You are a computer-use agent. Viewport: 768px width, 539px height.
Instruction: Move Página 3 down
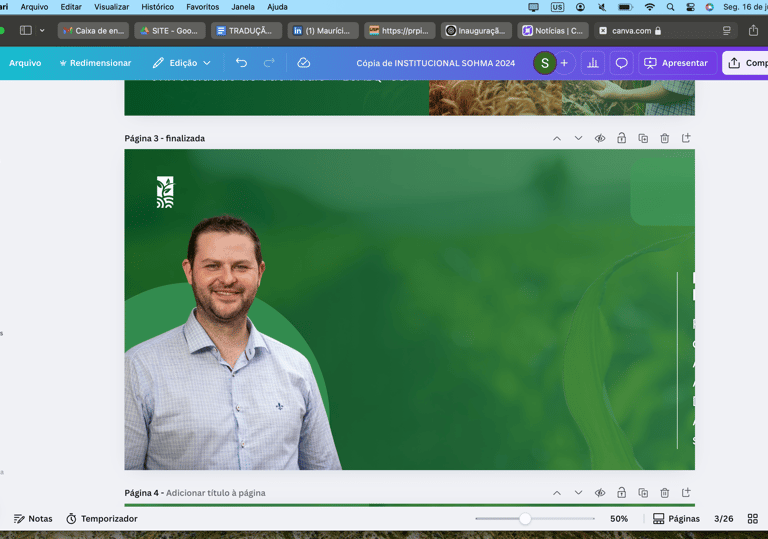(x=578, y=138)
